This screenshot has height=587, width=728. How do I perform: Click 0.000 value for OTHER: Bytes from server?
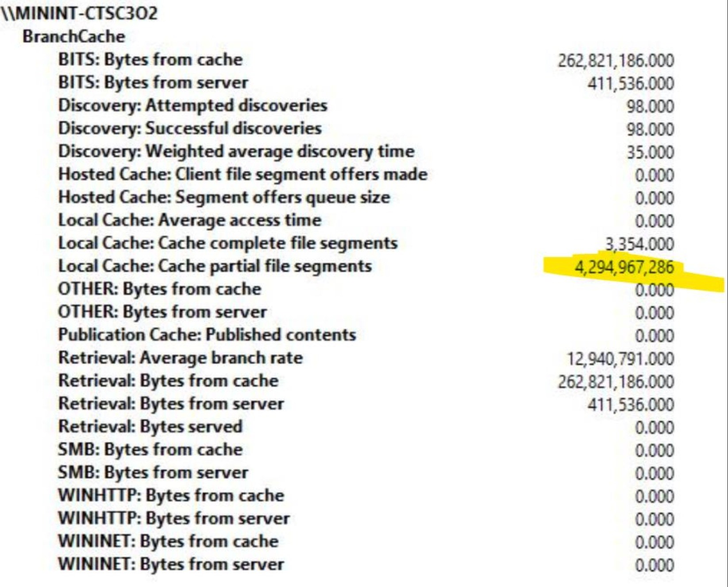tap(655, 313)
